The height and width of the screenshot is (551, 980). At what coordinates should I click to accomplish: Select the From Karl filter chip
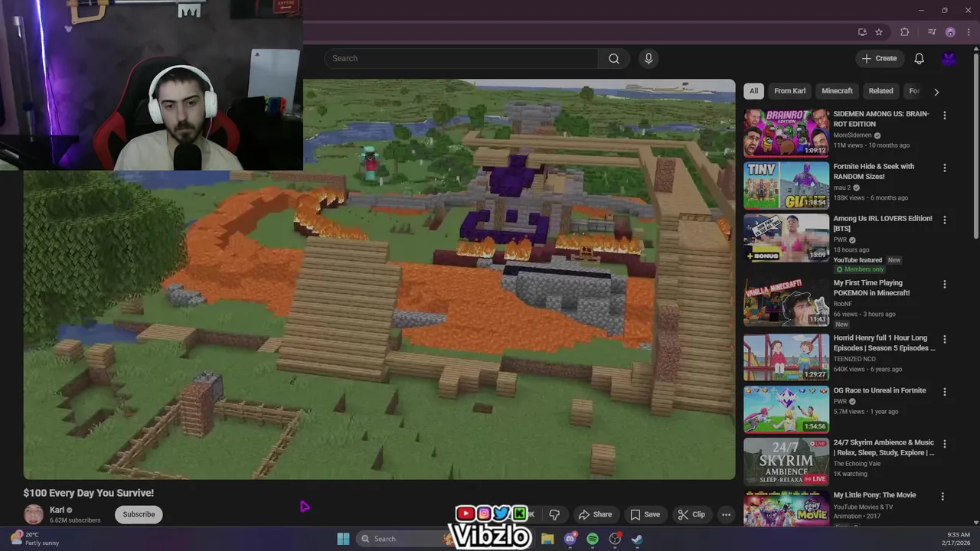pos(789,91)
